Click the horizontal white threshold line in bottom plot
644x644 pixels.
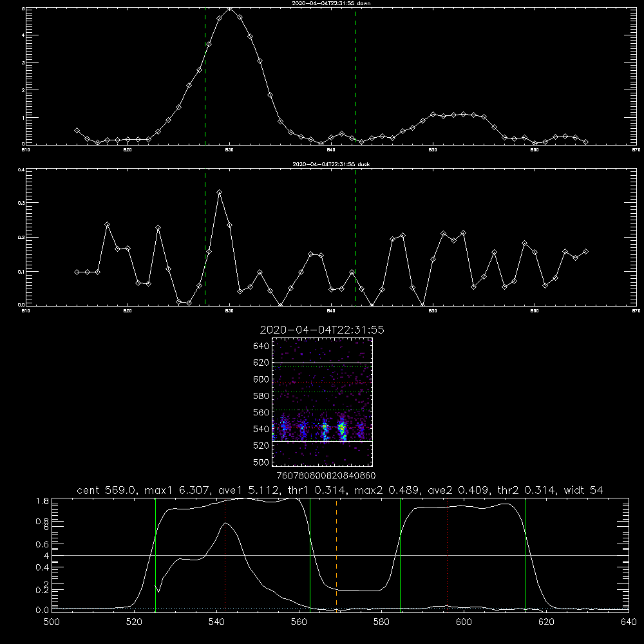[x=340, y=555]
